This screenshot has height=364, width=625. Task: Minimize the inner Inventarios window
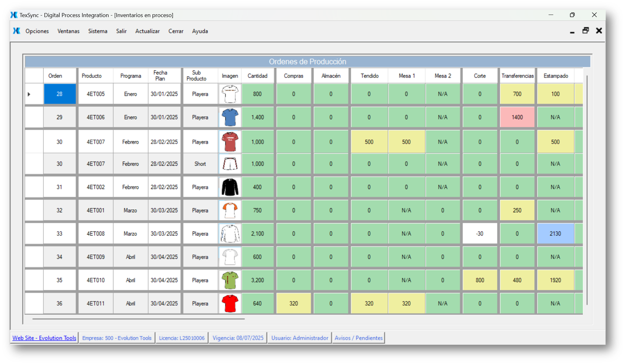[x=572, y=31]
